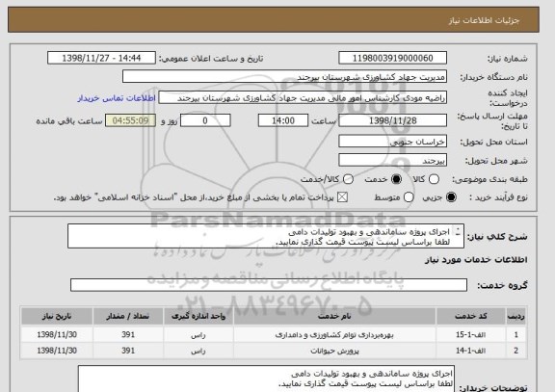Click the ساعت باقی مانده label
The height and width of the screenshot is (392, 555).
pyautogui.click(x=69, y=121)
